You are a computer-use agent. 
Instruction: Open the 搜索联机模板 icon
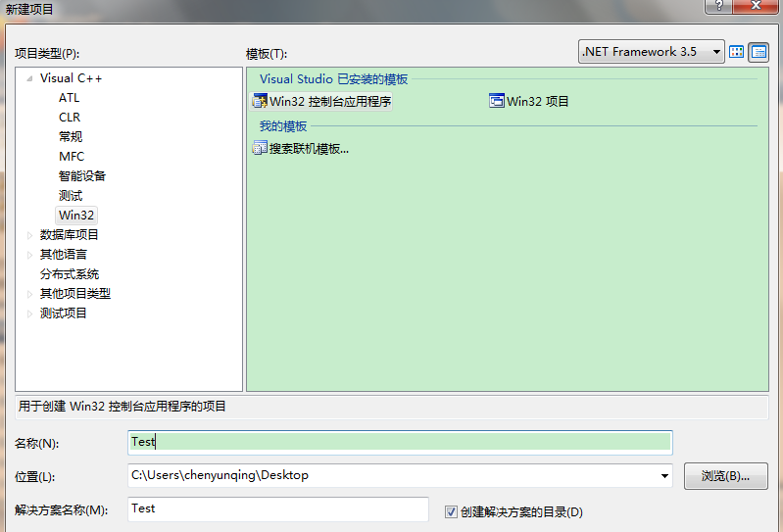click(x=260, y=148)
